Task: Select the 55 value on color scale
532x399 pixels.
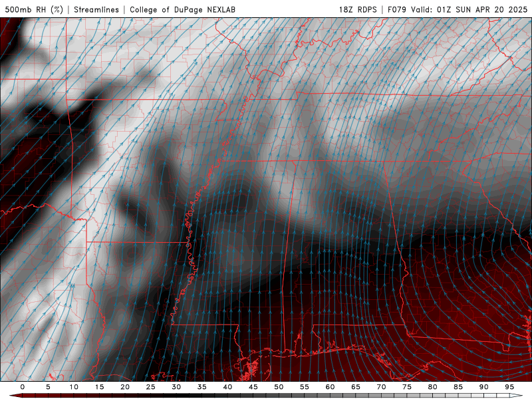Action: (305, 387)
